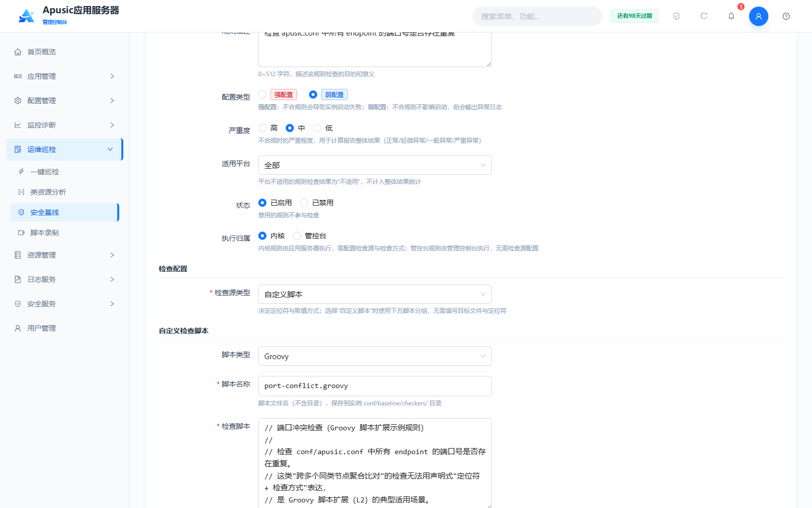Go to the 首页概览 menu item
This screenshot has height=508, width=812.
click(x=64, y=52)
